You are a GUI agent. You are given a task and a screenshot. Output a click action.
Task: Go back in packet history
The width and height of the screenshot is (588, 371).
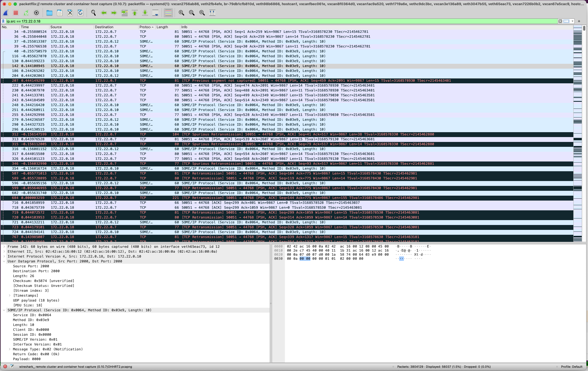(x=104, y=13)
